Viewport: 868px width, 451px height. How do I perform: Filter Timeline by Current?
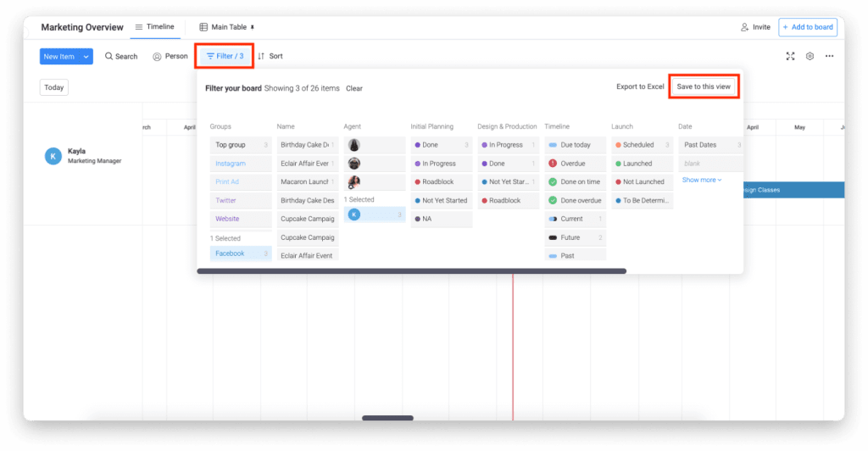[576, 219]
